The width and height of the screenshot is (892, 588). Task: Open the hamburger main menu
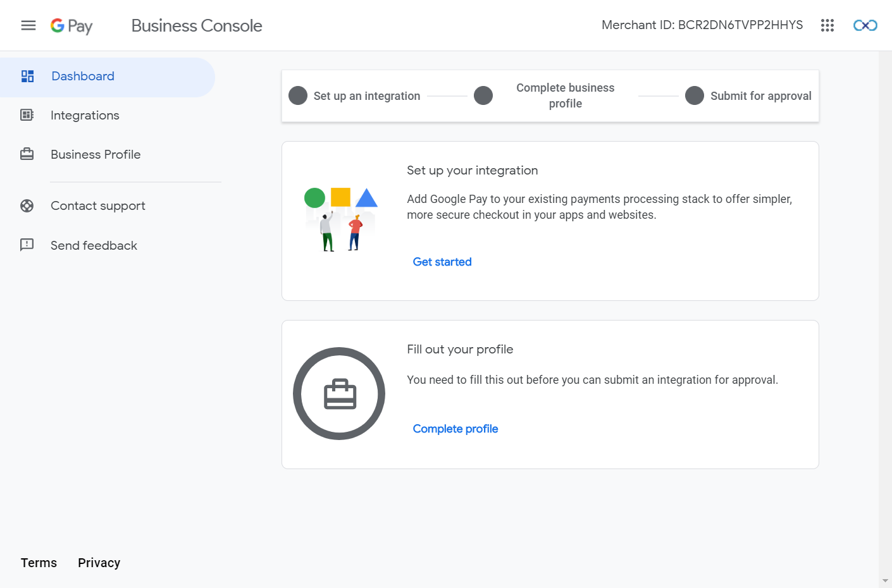28,25
